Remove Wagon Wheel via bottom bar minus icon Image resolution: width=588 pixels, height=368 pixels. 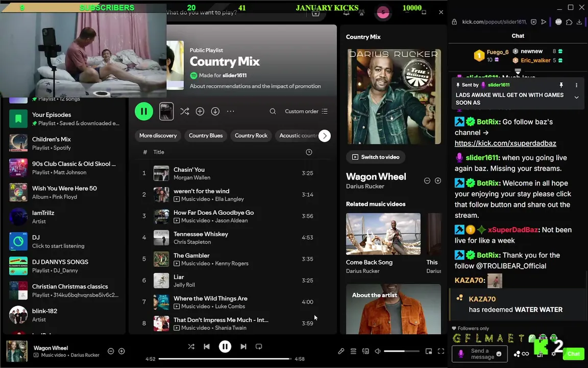(x=111, y=351)
